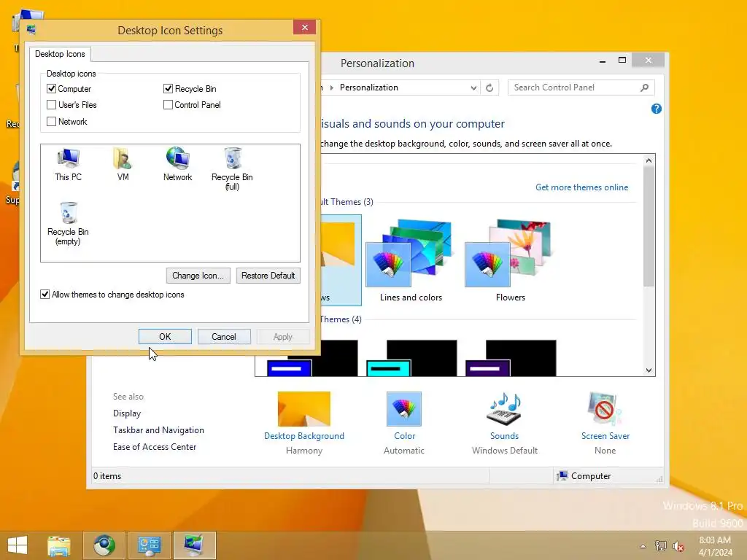The height and width of the screenshot is (560, 747).
Task: Open the Sounds icon in Personalization
Action: [505, 409]
